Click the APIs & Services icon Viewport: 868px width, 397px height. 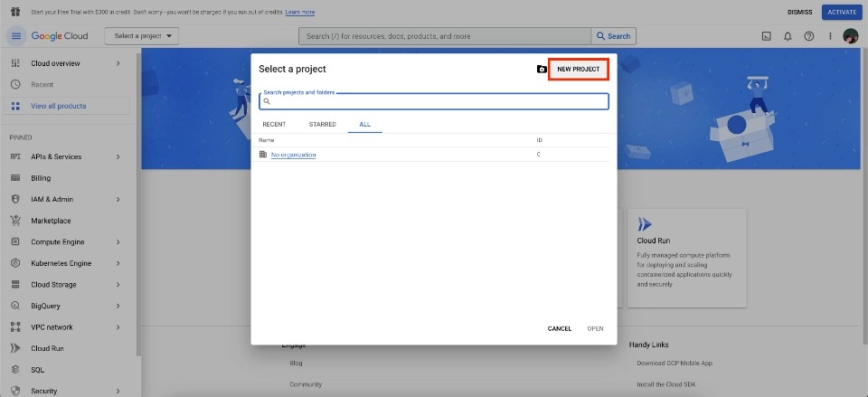15,156
